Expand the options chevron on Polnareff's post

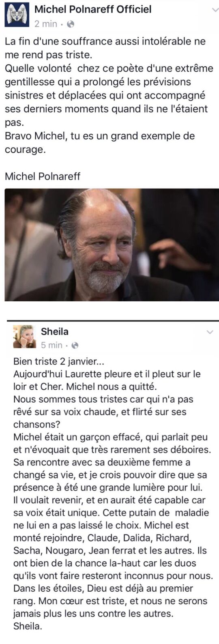click(x=215, y=10)
